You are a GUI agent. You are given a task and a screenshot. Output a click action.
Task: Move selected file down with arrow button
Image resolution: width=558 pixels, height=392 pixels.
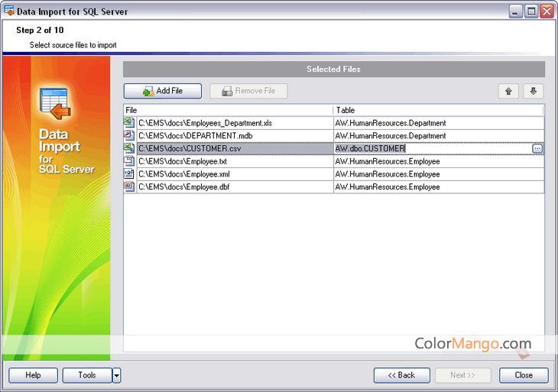533,92
